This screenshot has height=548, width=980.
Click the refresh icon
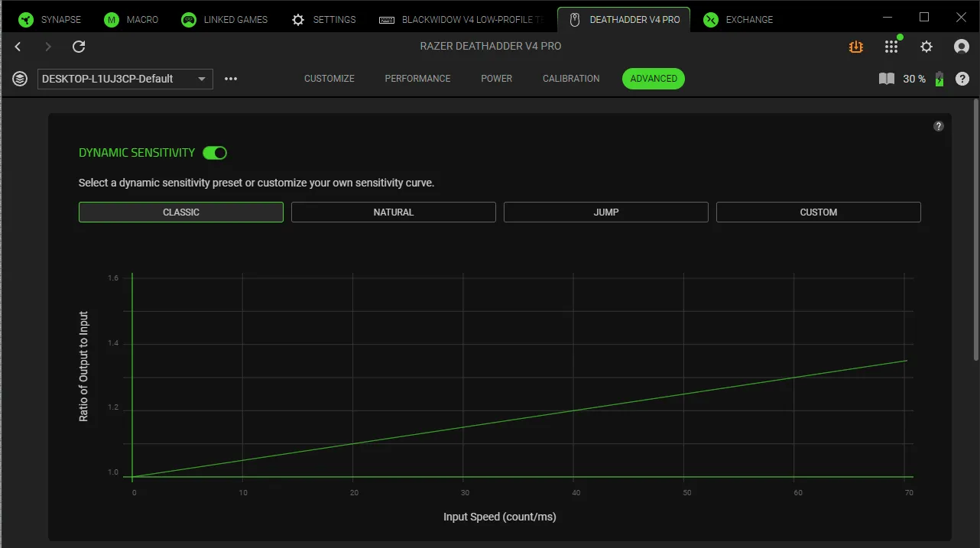point(79,47)
